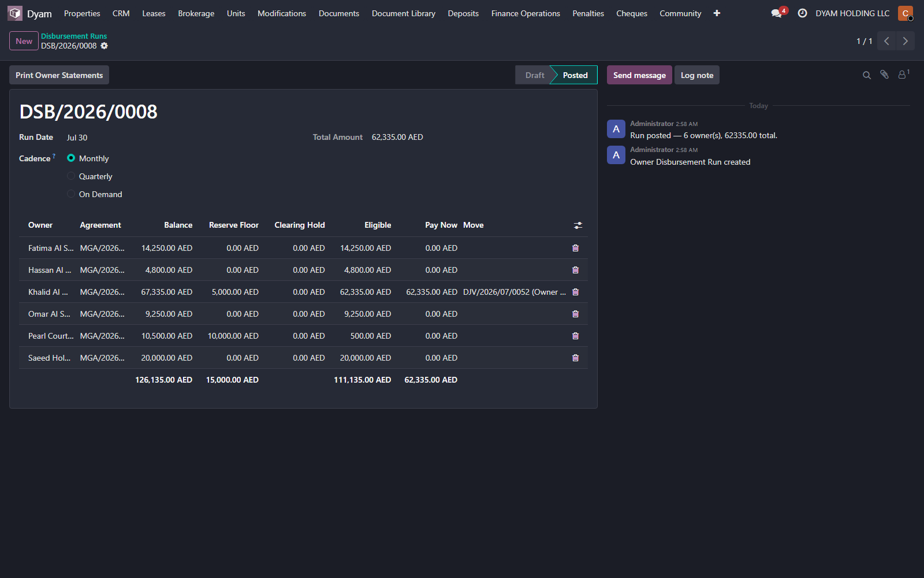Screen dimensions: 924x578
Task: Select the Quarterly cadence option
Action: [x=71, y=176]
